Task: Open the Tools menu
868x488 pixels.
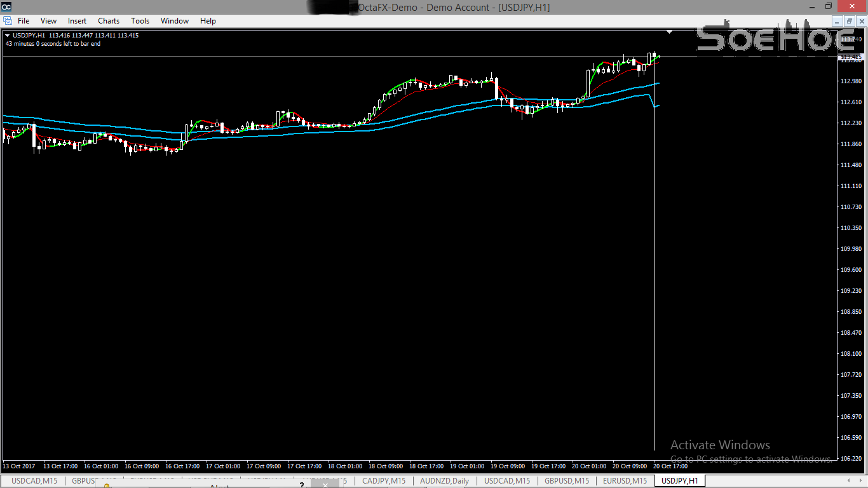Action: coord(140,21)
